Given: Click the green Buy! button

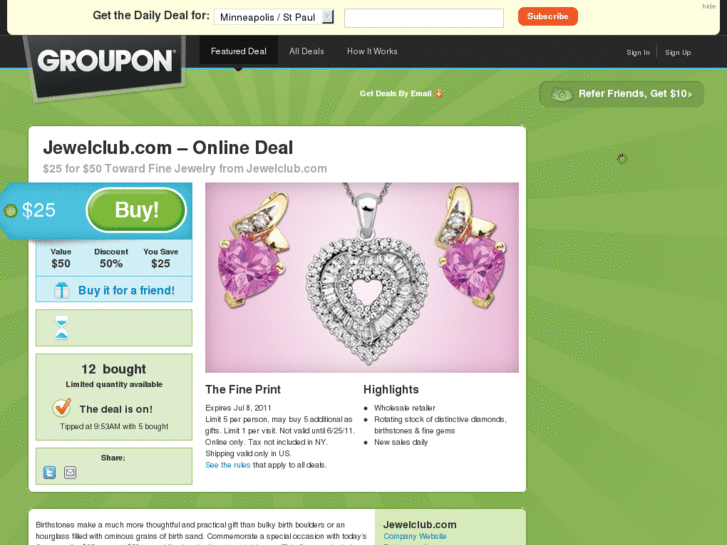Looking at the screenshot, I should coord(136,210).
